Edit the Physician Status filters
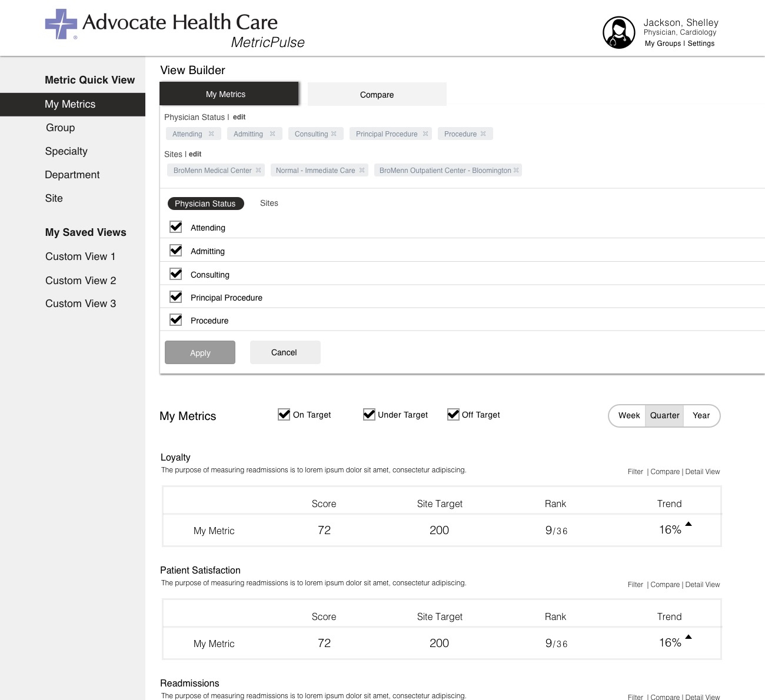The image size is (765, 700). click(x=239, y=117)
